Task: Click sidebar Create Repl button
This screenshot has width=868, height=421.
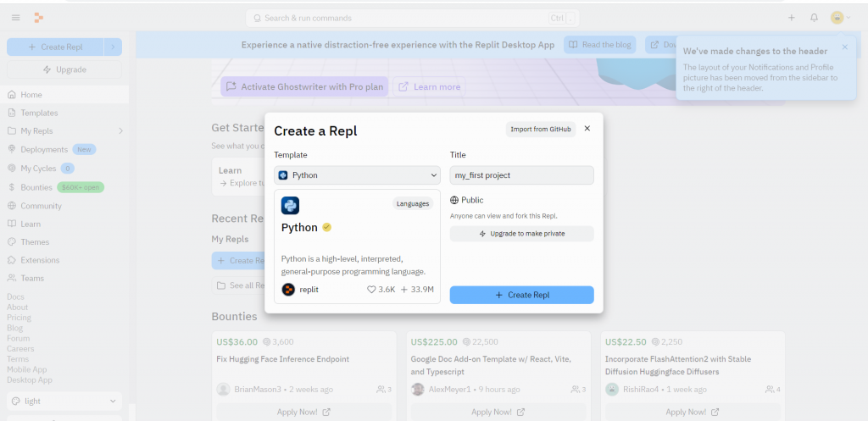Action: (x=55, y=47)
